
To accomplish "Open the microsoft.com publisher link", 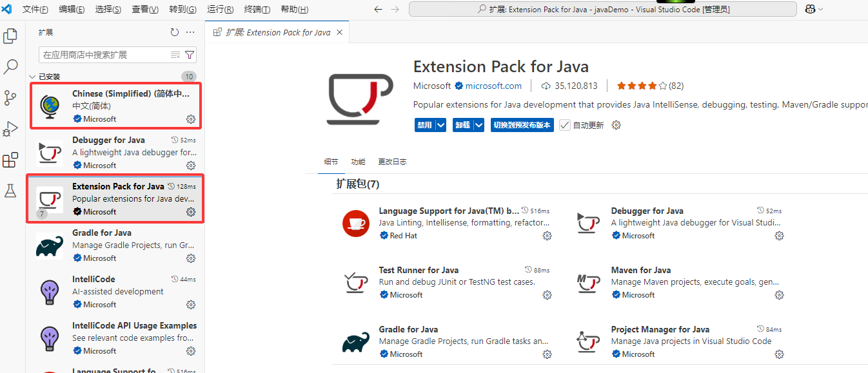I will (493, 86).
